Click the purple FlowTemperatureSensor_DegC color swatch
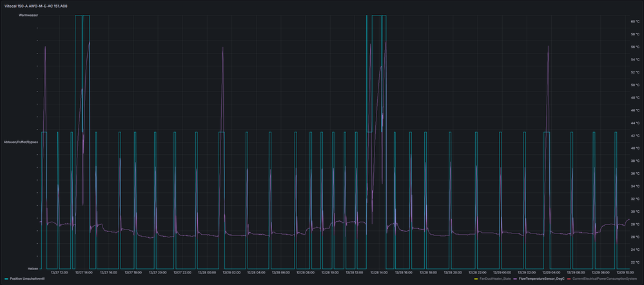Image resolution: width=644 pixels, height=285 pixels. tap(515, 279)
